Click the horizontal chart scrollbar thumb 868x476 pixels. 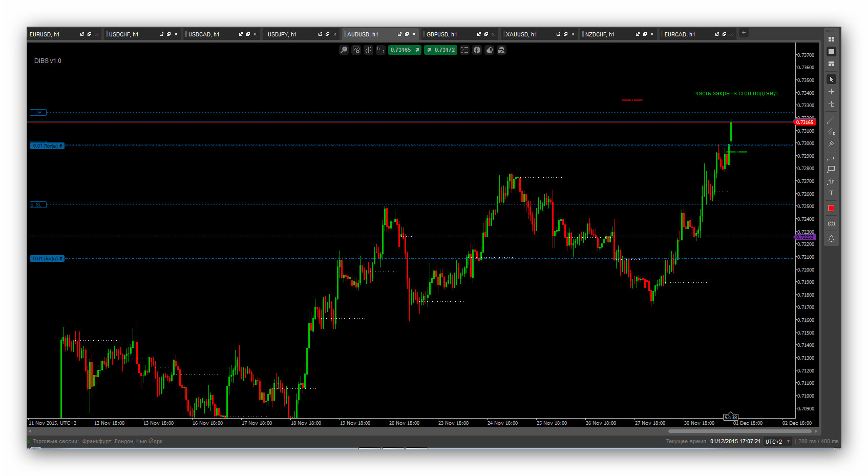click(740, 431)
